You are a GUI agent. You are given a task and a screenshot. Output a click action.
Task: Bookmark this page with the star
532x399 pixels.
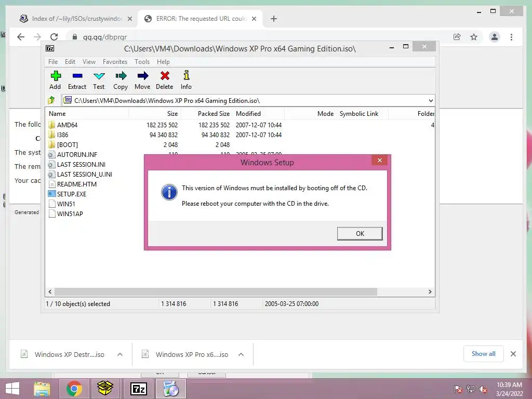(474, 37)
